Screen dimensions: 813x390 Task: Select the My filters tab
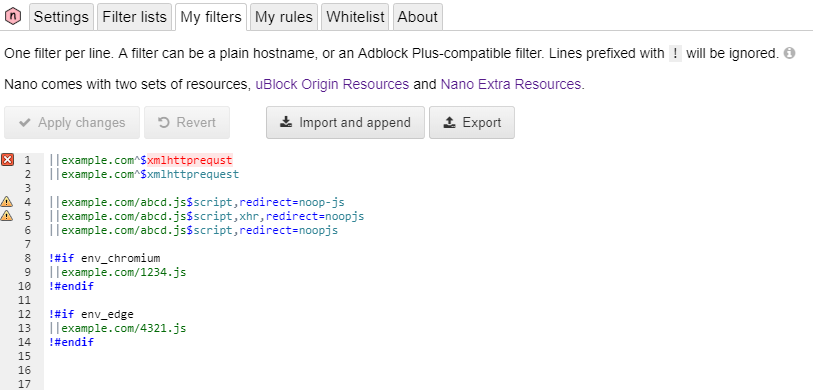211,17
